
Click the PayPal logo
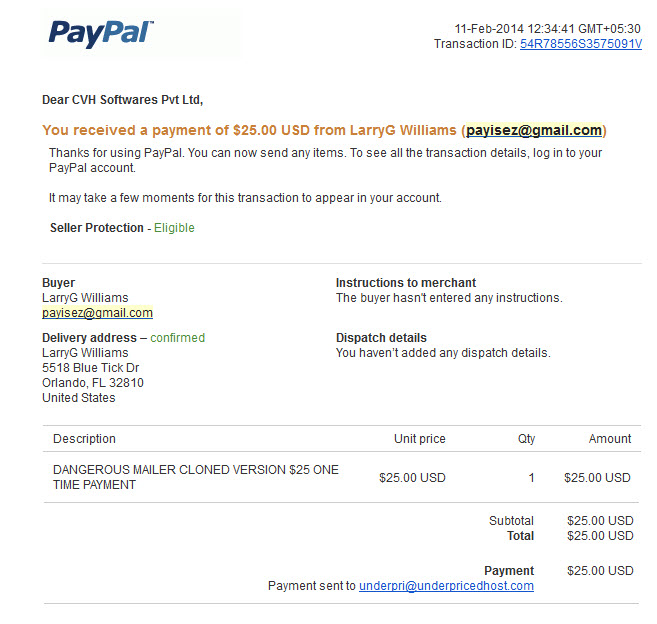101,34
